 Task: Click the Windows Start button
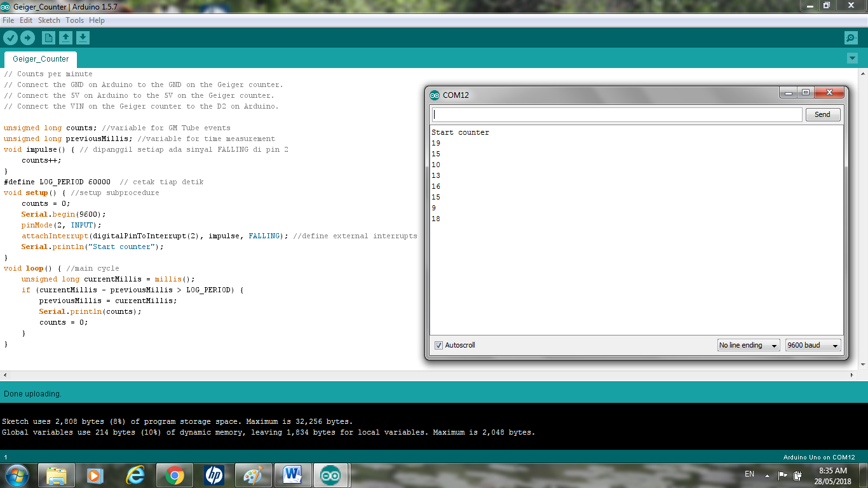pyautogui.click(x=17, y=475)
